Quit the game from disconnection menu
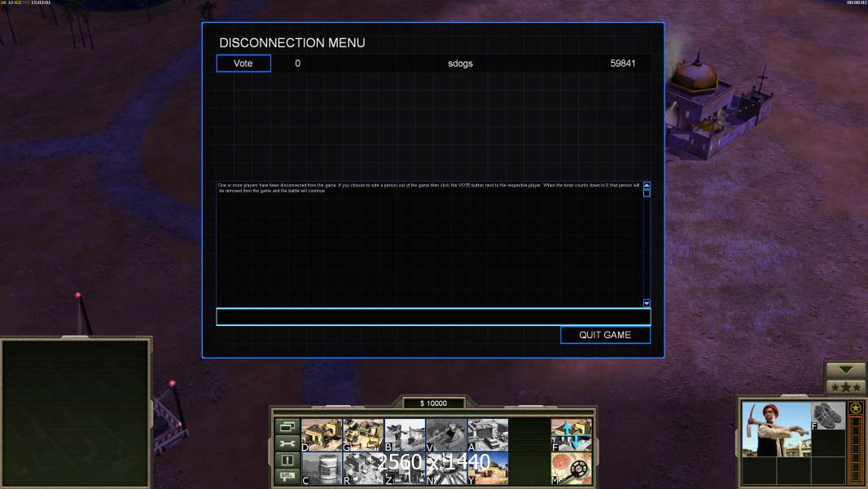 coord(605,335)
